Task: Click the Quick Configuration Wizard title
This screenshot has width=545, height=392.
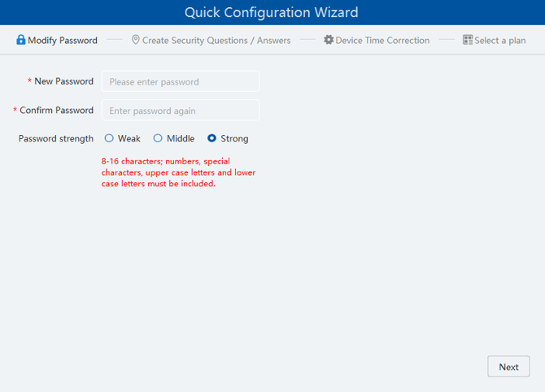Action: pos(272,12)
